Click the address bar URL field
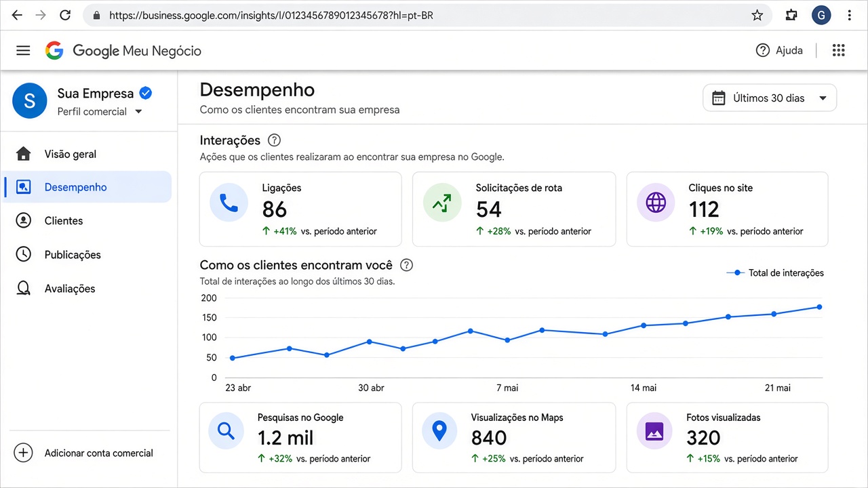 (427, 15)
